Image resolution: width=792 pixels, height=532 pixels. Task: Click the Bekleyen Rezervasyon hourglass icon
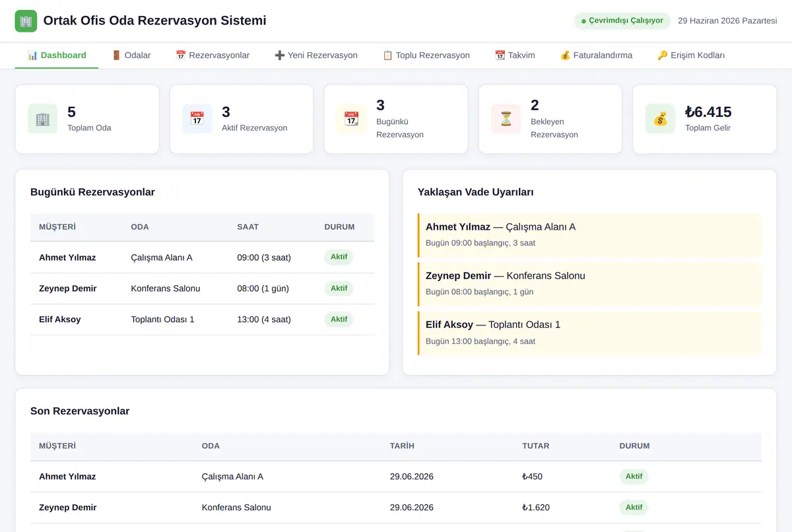pos(506,119)
